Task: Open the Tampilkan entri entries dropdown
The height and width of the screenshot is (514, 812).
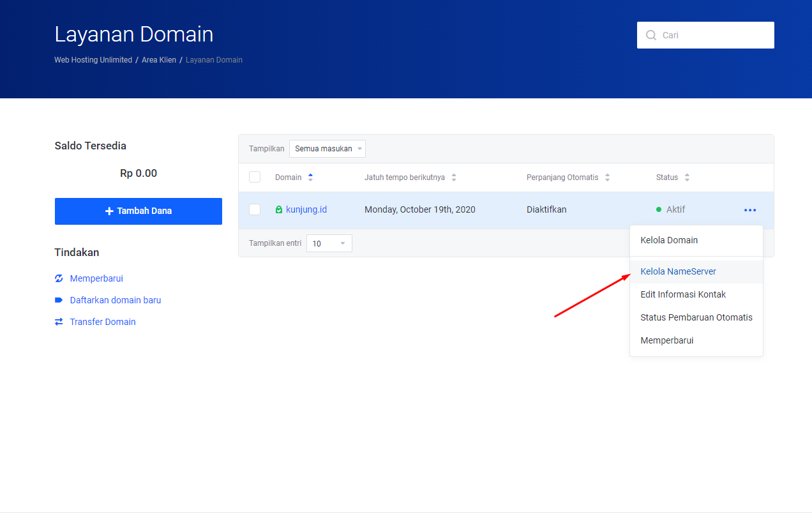Action: click(329, 243)
